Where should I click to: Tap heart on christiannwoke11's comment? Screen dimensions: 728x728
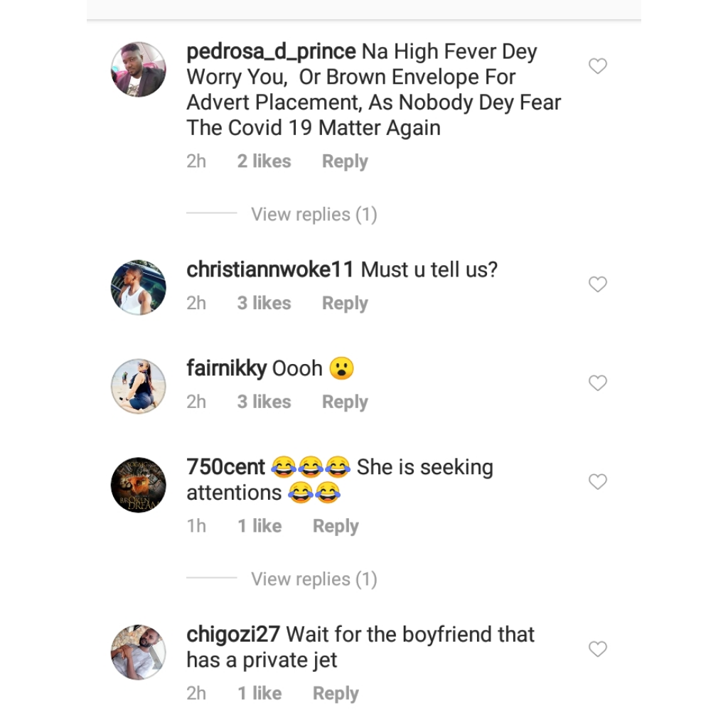598,284
